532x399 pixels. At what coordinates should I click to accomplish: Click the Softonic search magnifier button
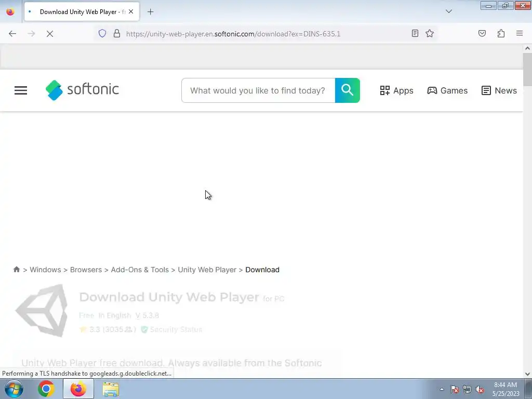pyautogui.click(x=348, y=90)
